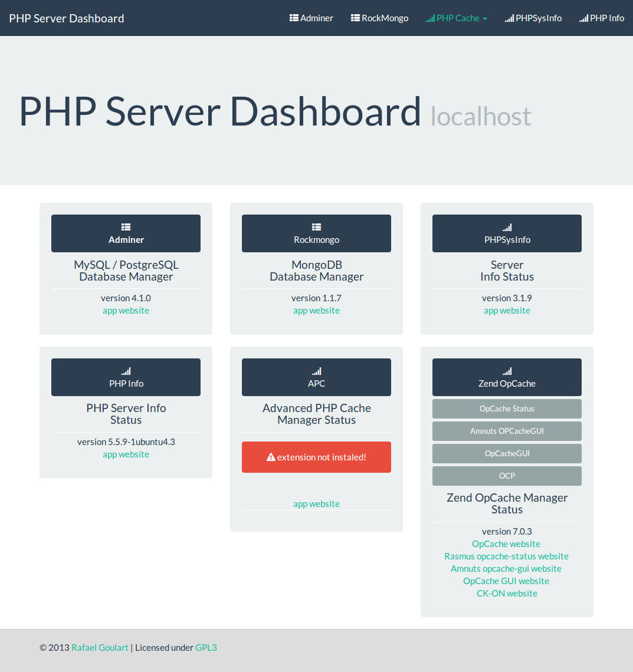Open the GPL3 license link

(206, 648)
